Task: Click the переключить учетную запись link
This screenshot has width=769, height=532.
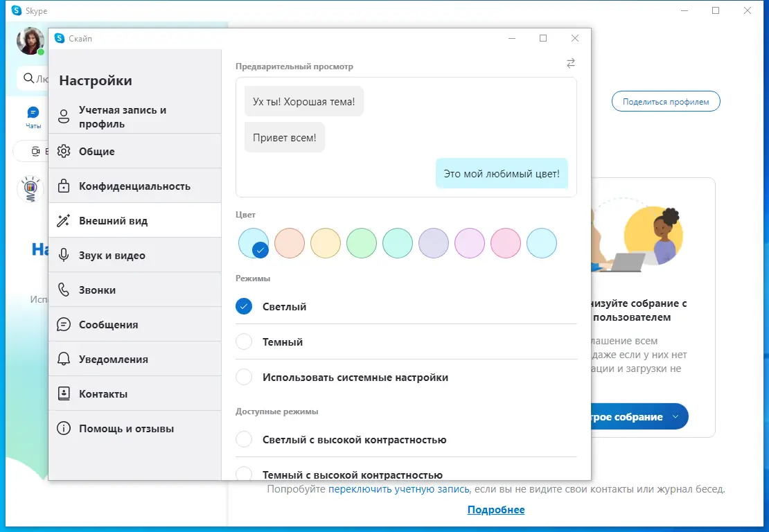Action: pos(399,489)
